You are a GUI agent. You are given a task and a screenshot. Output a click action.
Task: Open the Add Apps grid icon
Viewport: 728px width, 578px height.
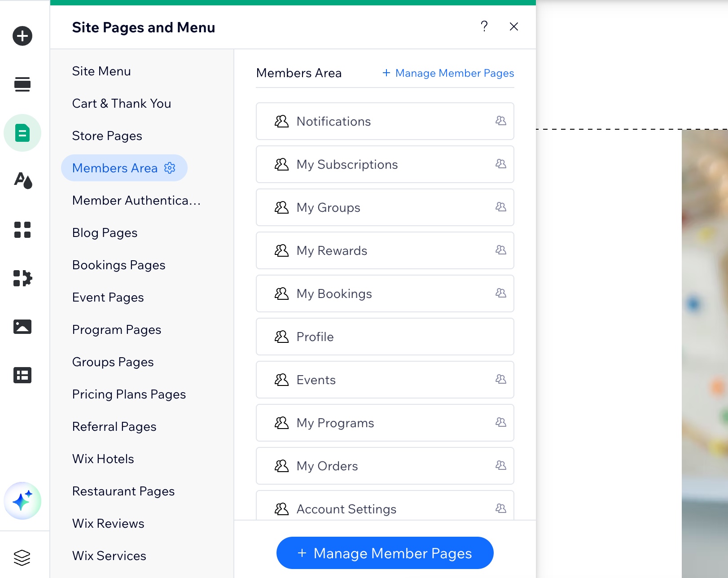pyautogui.click(x=22, y=230)
